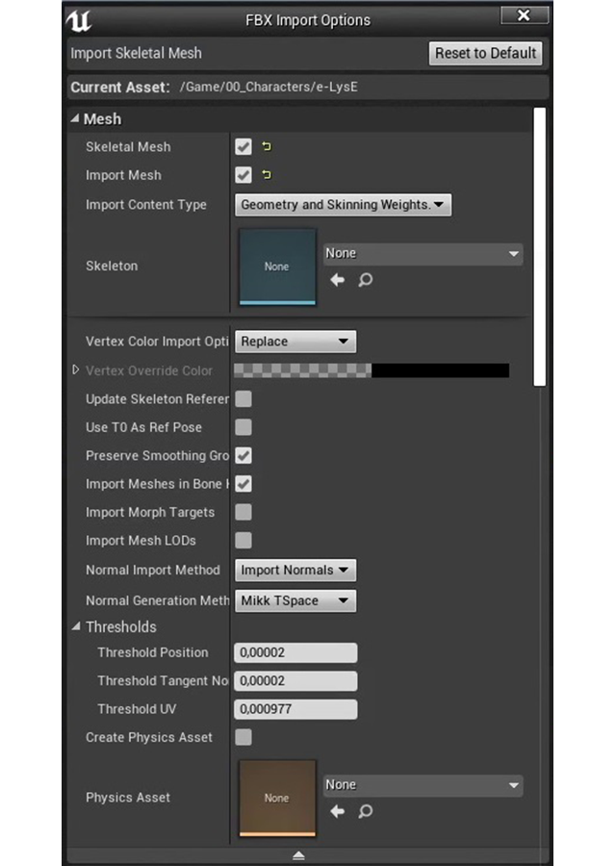The image size is (616, 866).
Task: Enable Import Morph Targets checkbox
Action: [244, 512]
